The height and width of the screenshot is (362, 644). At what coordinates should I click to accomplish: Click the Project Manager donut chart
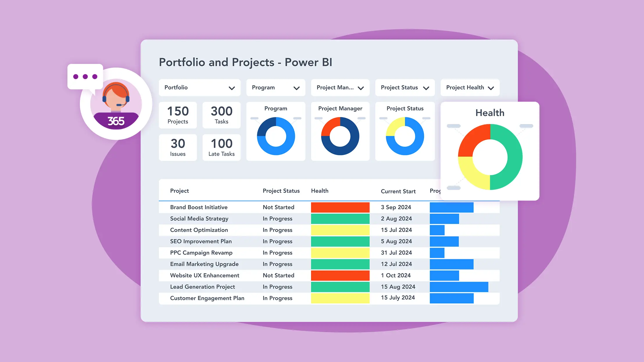coord(340,136)
